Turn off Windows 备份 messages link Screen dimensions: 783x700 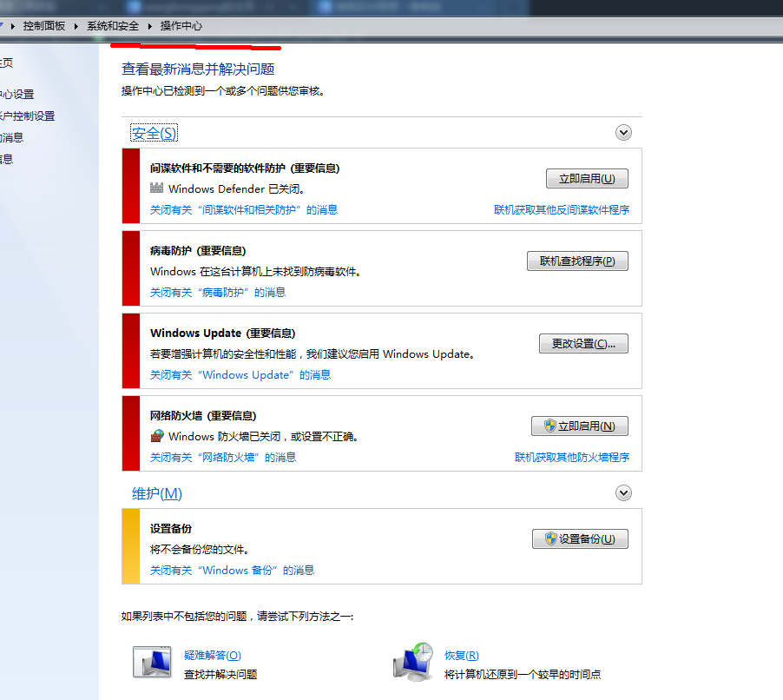click(232, 570)
